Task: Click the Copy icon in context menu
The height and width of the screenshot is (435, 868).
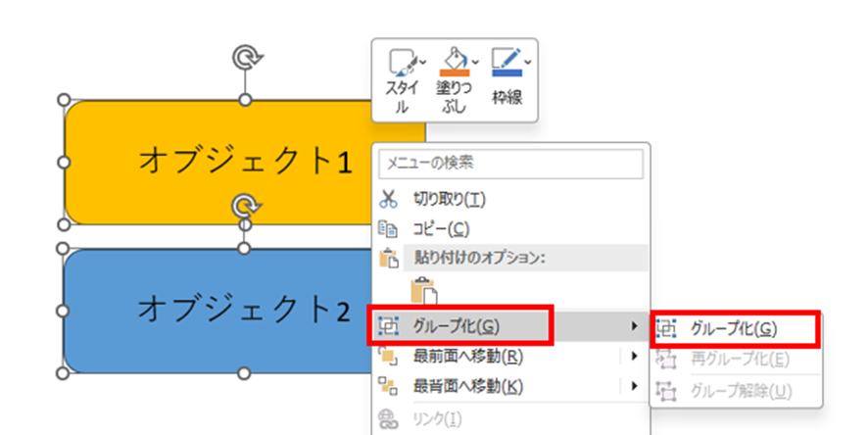Action: click(389, 229)
